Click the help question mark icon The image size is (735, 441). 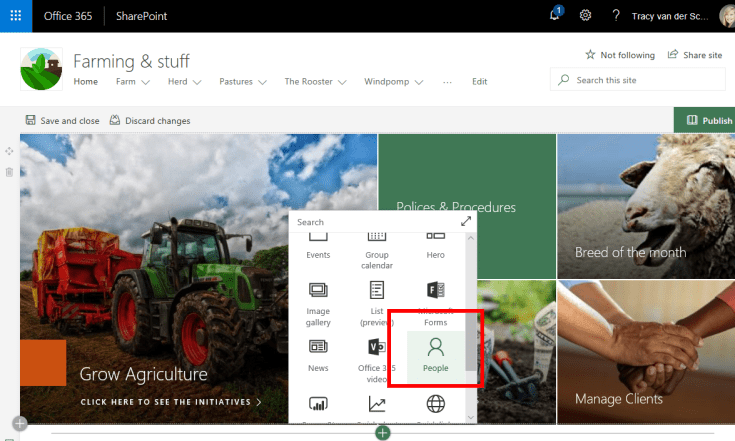pyautogui.click(x=615, y=16)
